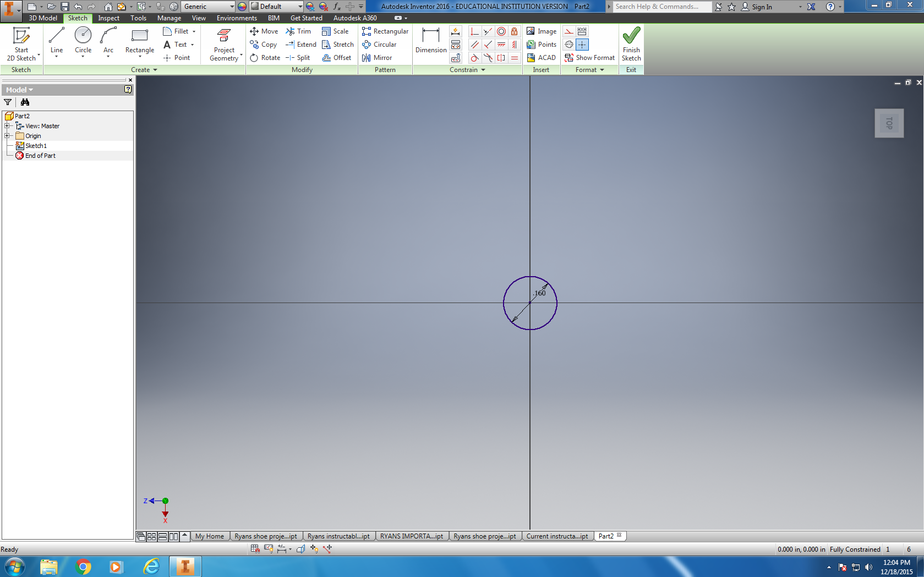Apply the Parallel constraint icon
Screen dimensions: 924x577
click(x=474, y=45)
